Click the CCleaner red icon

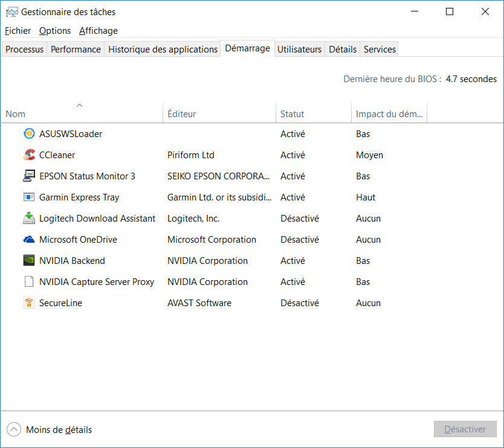pyautogui.click(x=29, y=155)
